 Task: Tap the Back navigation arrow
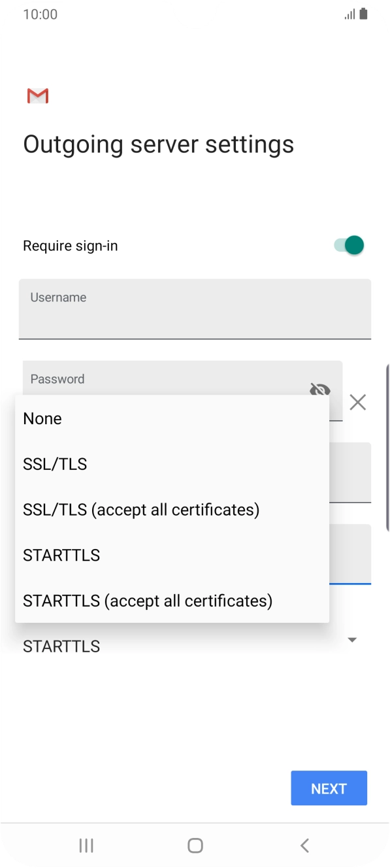[x=304, y=844]
